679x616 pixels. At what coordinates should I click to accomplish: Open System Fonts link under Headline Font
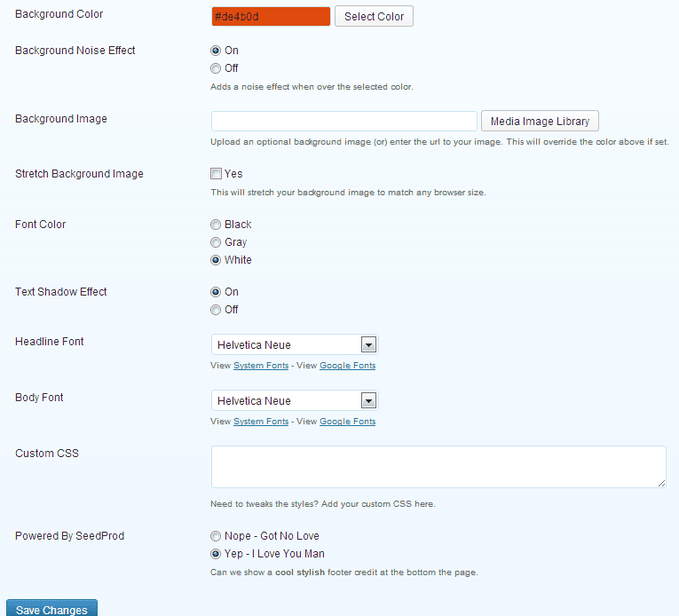pos(261,366)
